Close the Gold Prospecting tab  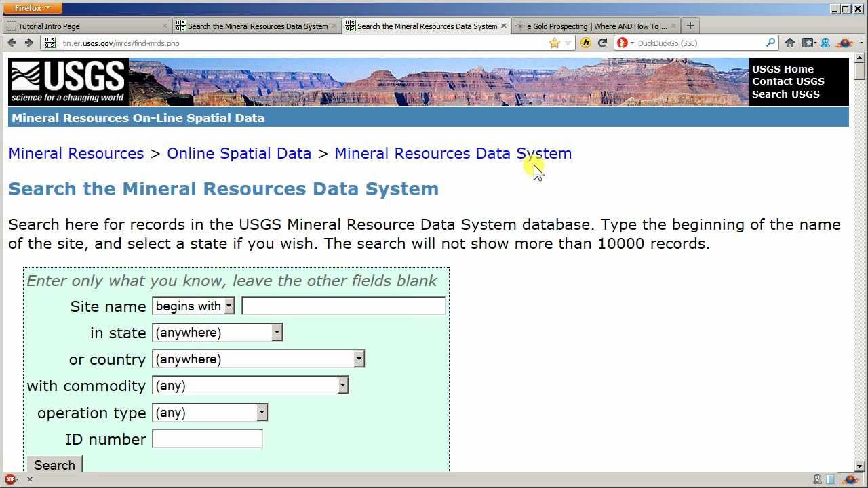click(x=673, y=26)
